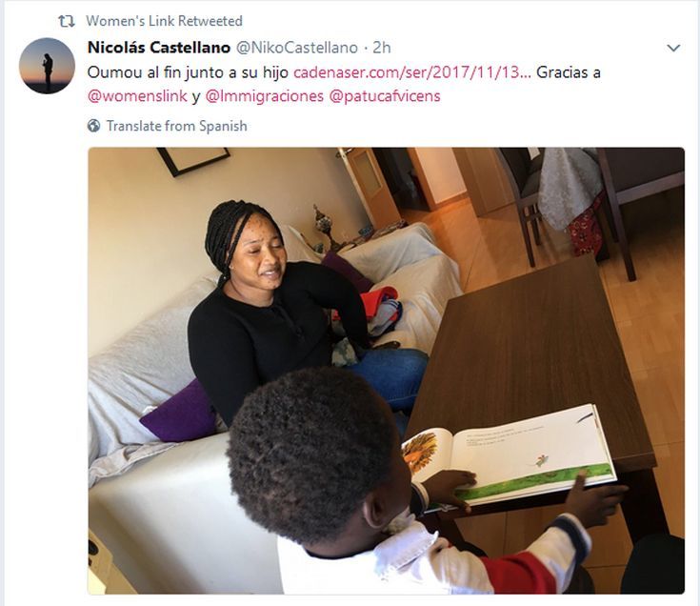This screenshot has width=700, height=606.
Task: Expand the tweet options chevron
Action: coord(673,48)
